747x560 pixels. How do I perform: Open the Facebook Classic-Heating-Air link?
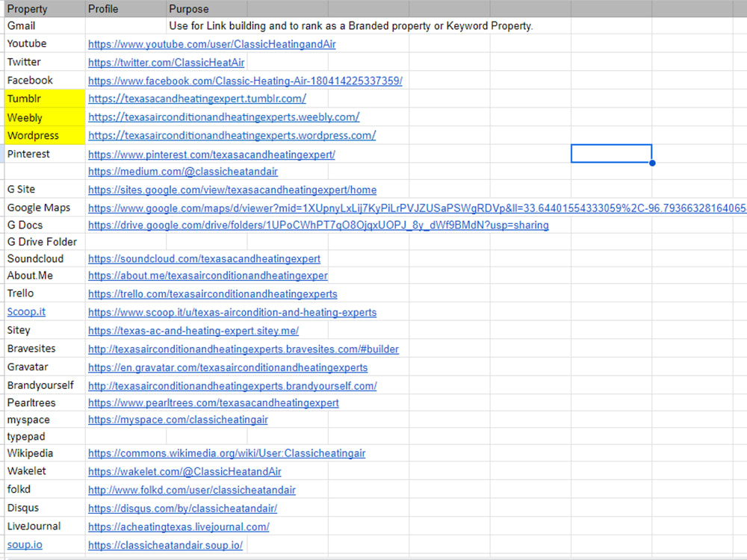click(x=245, y=81)
